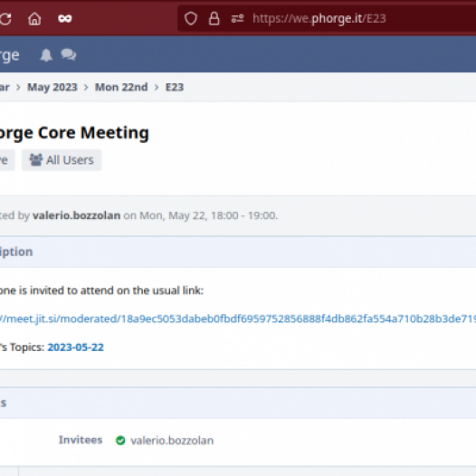Select the E23 breadcrumb item

(175, 87)
